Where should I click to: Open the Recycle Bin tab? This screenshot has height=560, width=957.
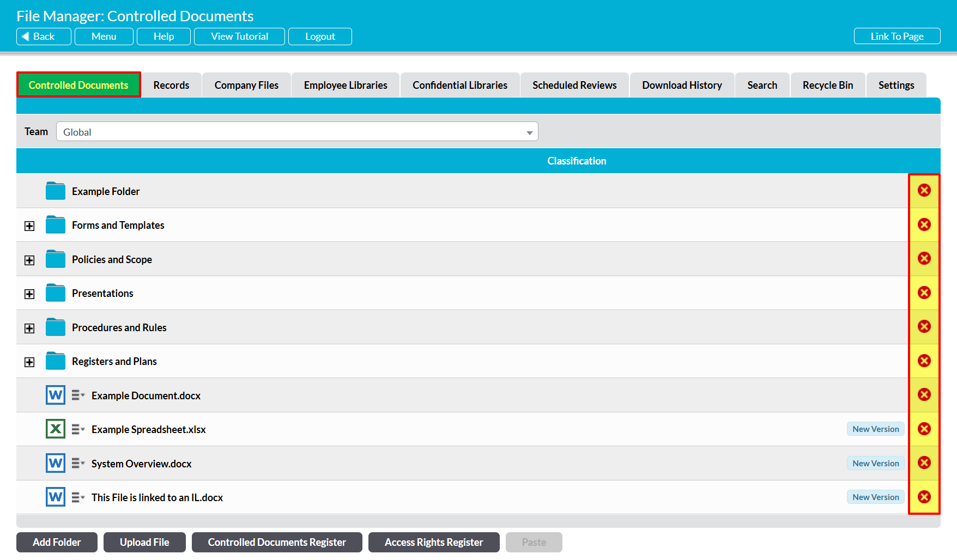coord(827,85)
